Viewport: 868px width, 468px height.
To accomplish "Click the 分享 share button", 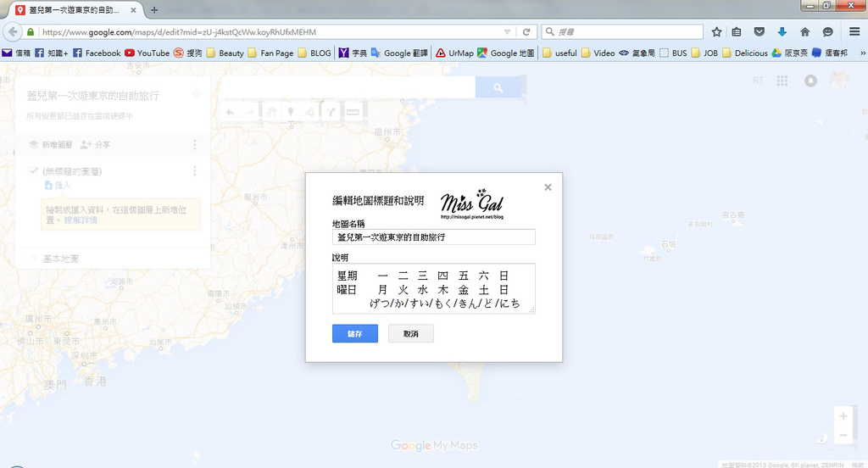I will pos(95,144).
